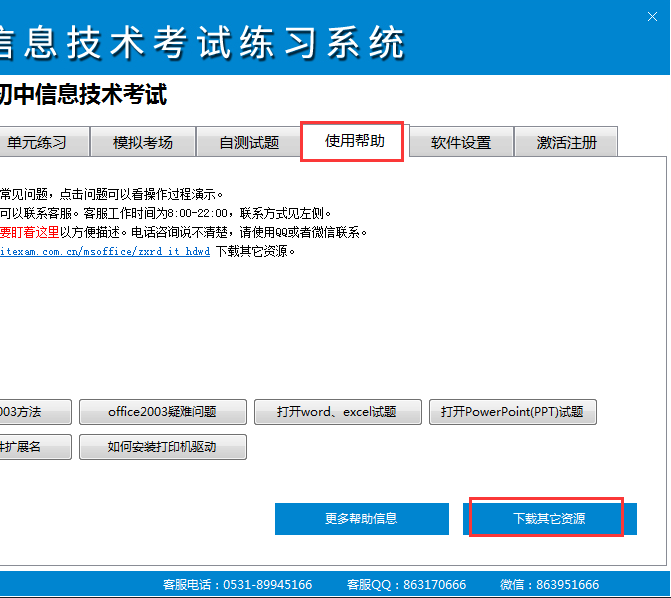
Task: Go to the 软件设置 tab
Action: coord(461,142)
